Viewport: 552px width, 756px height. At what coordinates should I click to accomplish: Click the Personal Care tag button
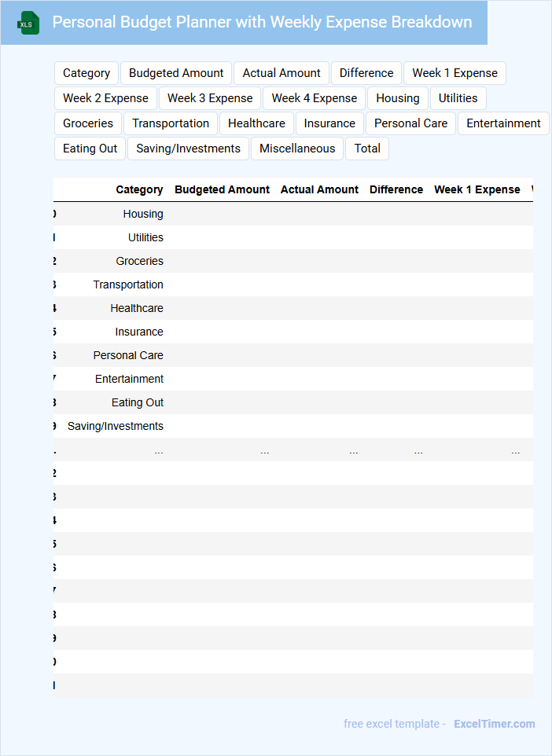point(410,123)
